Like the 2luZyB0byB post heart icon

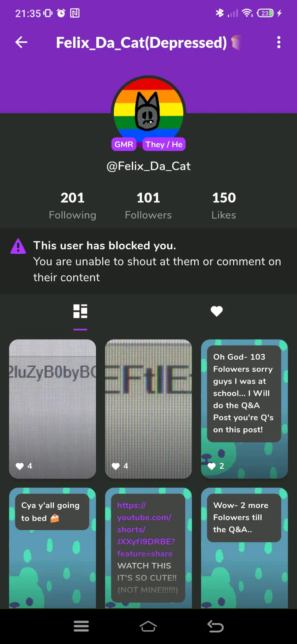coord(20,466)
